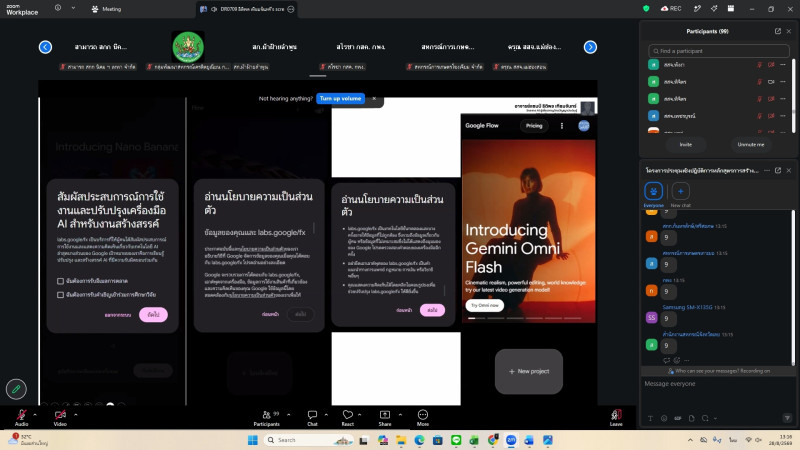This screenshot has width=800, height=450.
Task: Expand React options caret
Action: coord(359,414)
